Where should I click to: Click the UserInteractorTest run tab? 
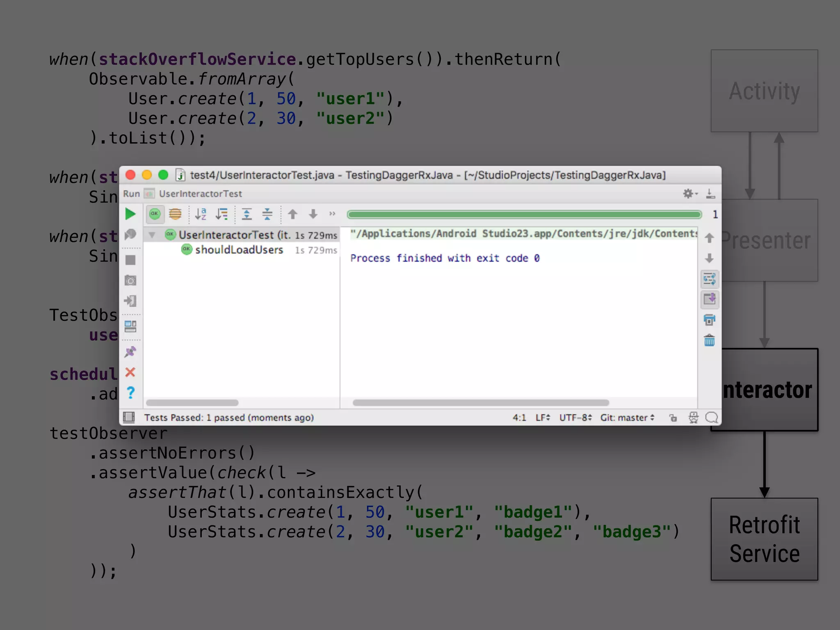(200, 194)
